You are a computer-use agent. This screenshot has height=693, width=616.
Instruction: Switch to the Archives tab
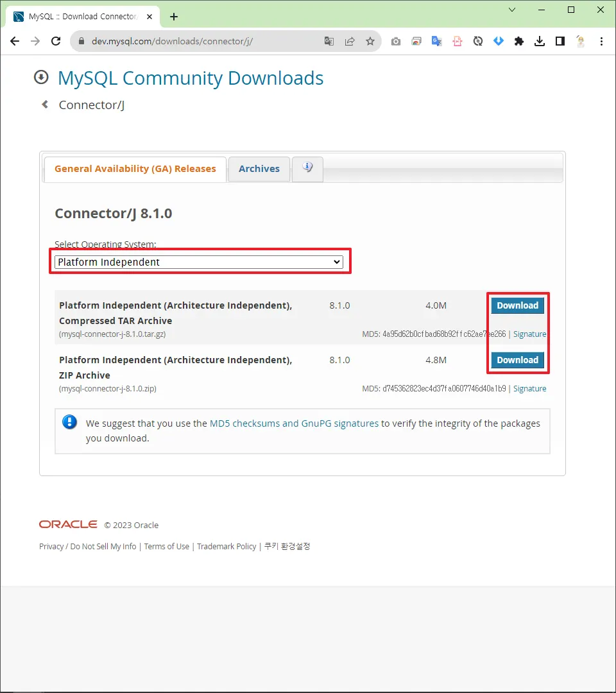pos(259,169)
